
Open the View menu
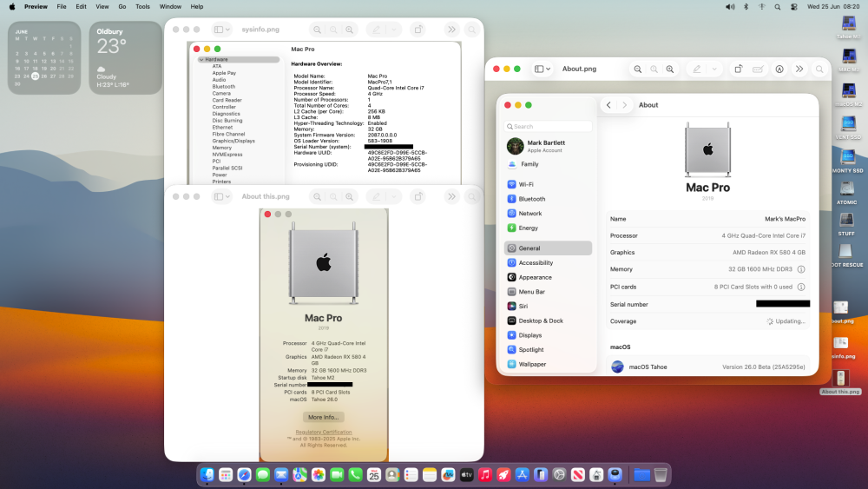click(102, 7)
